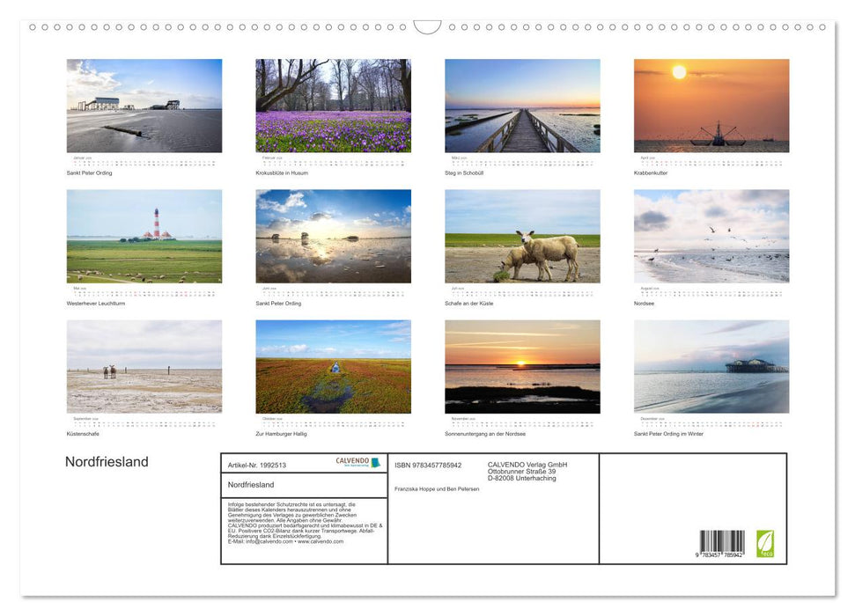The height and width of the screenshot is (616, 855).
Task: Click the Krabbenkutter fishing boat image
Action: click(711, 105)
